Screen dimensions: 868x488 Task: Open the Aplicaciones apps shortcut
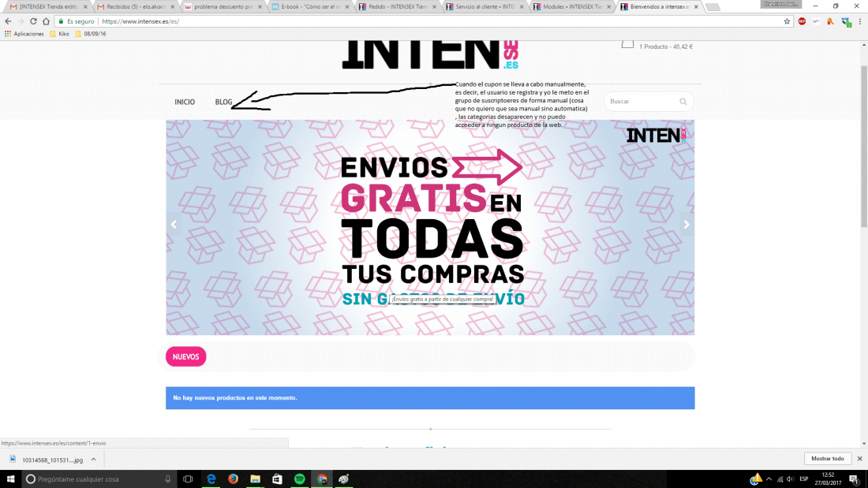24,34
